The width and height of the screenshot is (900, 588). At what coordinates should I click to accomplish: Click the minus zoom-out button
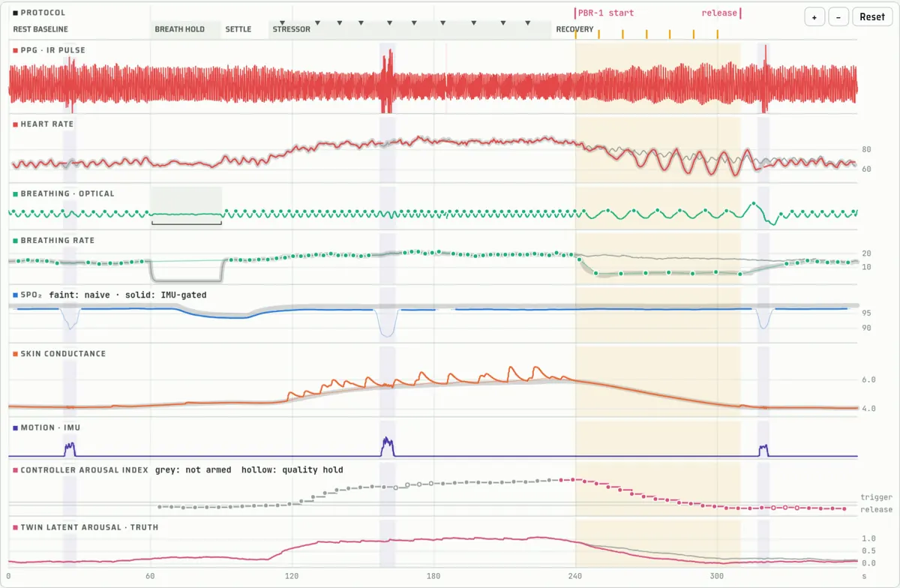point(838,17)
